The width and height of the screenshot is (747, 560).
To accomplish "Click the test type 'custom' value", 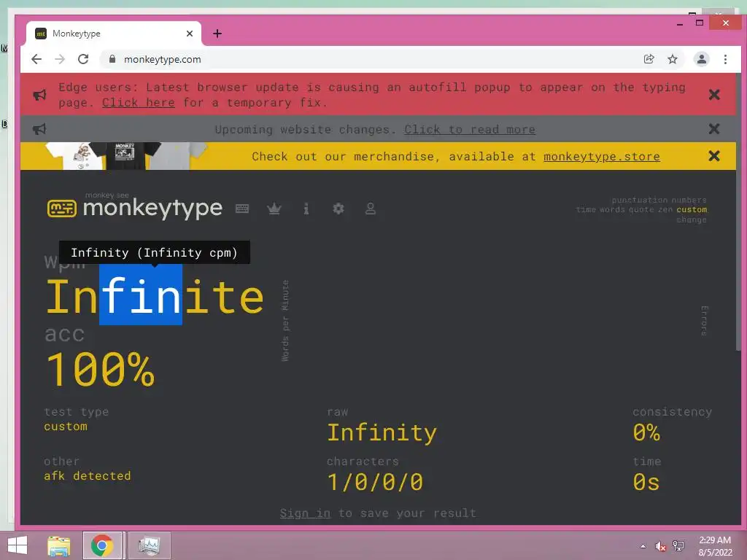I will [66, 426].
